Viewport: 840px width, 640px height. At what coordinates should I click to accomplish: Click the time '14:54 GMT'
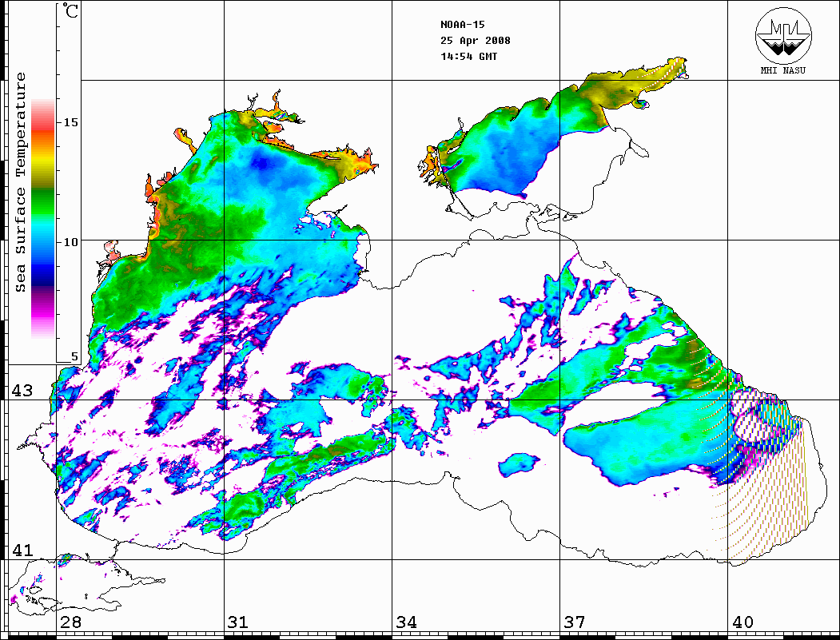(x=468, y=56)
